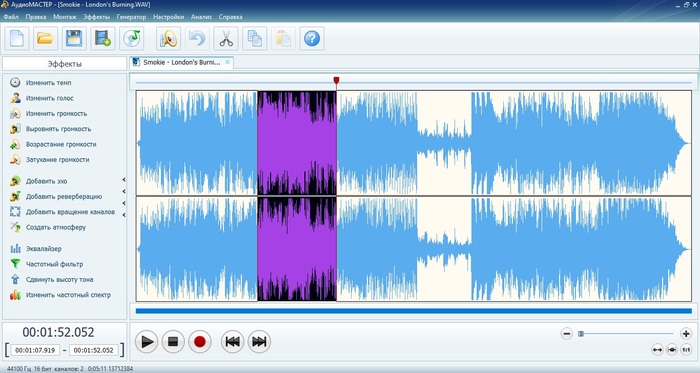700x373 pixels.
Task: Rip audio CD toolbar icon
Action: (x=131, y=38)
